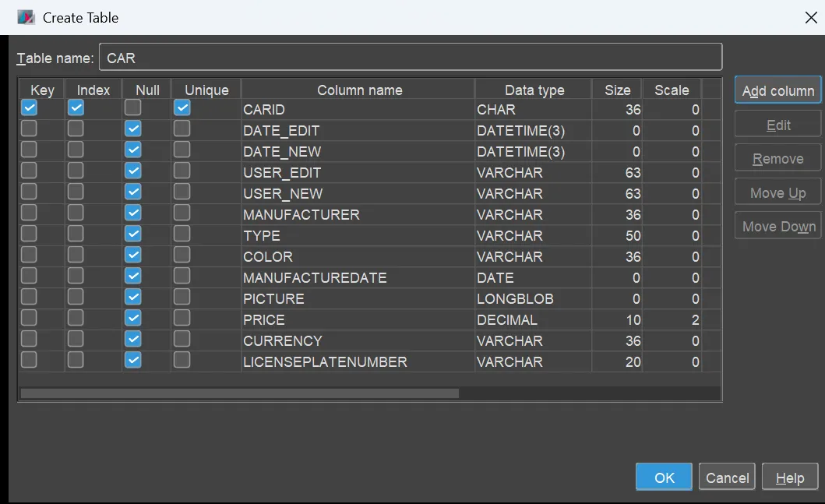Uncheck Unique for the CARID column

182,107
